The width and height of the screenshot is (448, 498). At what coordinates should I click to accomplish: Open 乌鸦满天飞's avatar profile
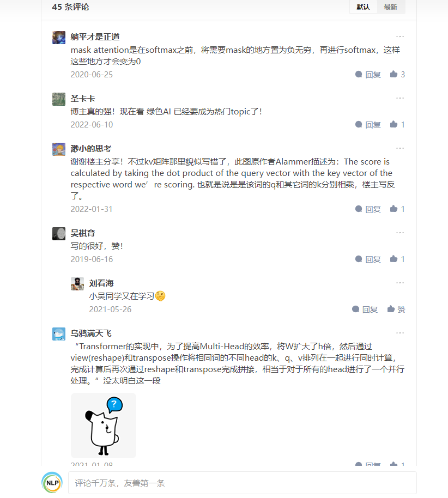(x=59, y=334)
